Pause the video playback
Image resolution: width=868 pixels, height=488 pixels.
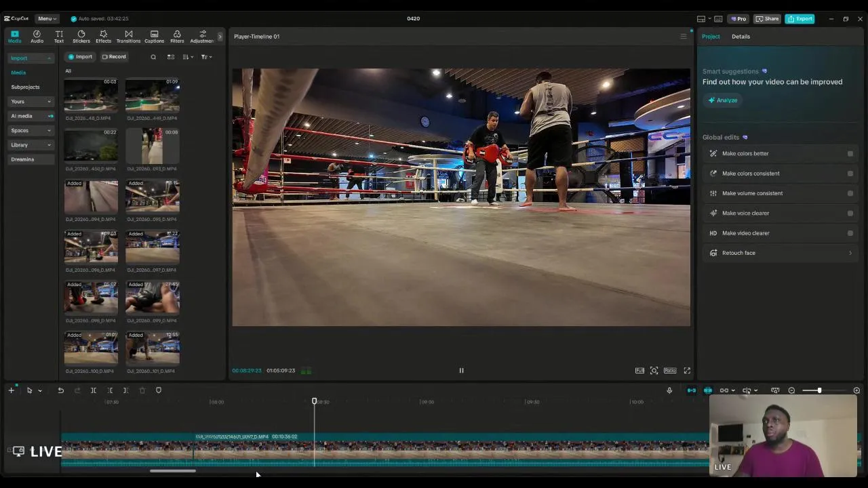point(461,371)
